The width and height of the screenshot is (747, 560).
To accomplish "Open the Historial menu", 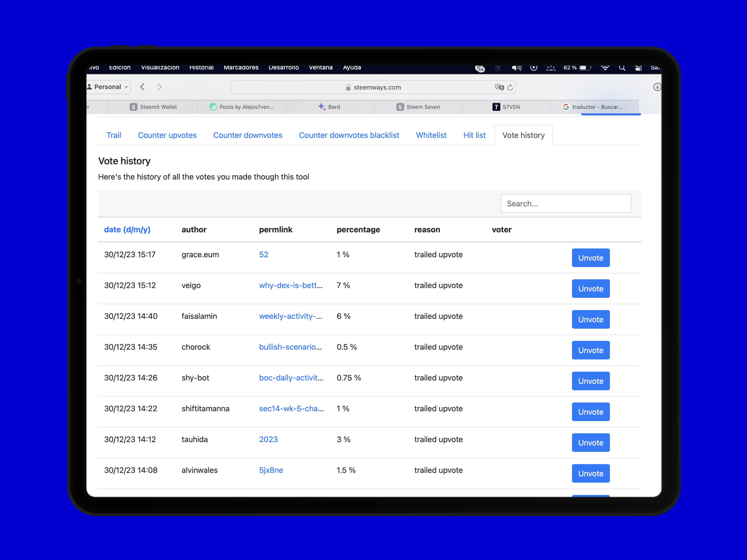I will 201,68.
